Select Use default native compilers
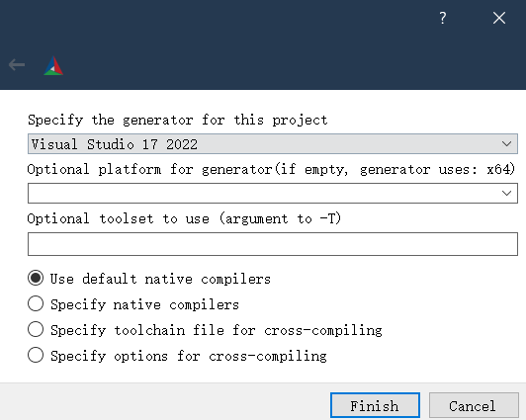 click(x=149, y=279)
